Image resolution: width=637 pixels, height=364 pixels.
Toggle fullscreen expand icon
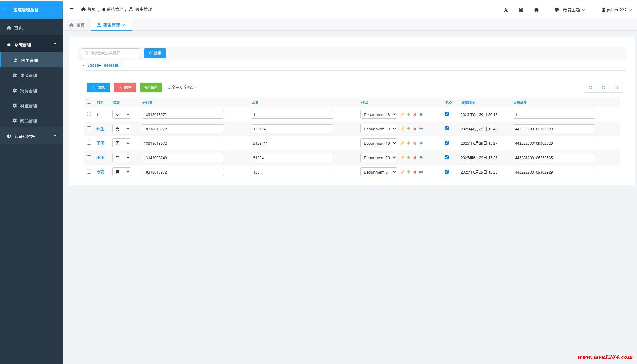click(x=521, y=10)
